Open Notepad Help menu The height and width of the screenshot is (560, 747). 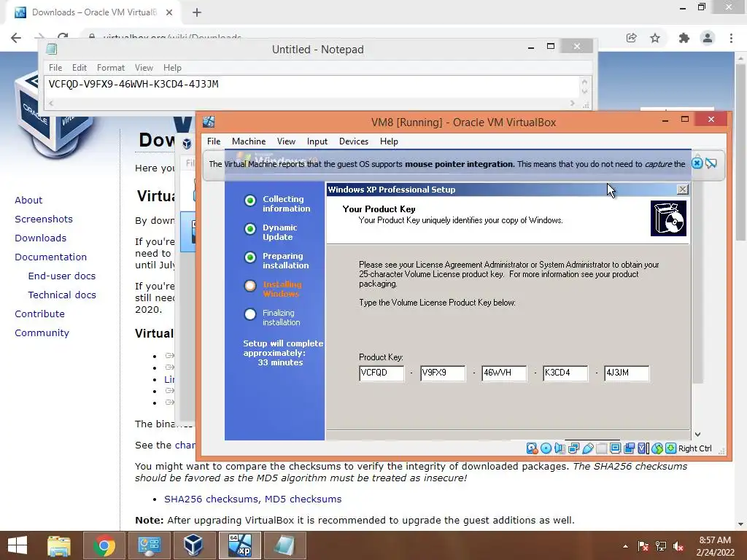[172, 68]
